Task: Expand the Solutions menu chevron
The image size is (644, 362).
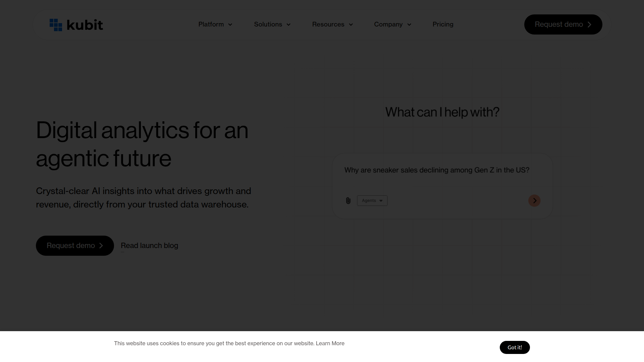Action: coord(288,24)
